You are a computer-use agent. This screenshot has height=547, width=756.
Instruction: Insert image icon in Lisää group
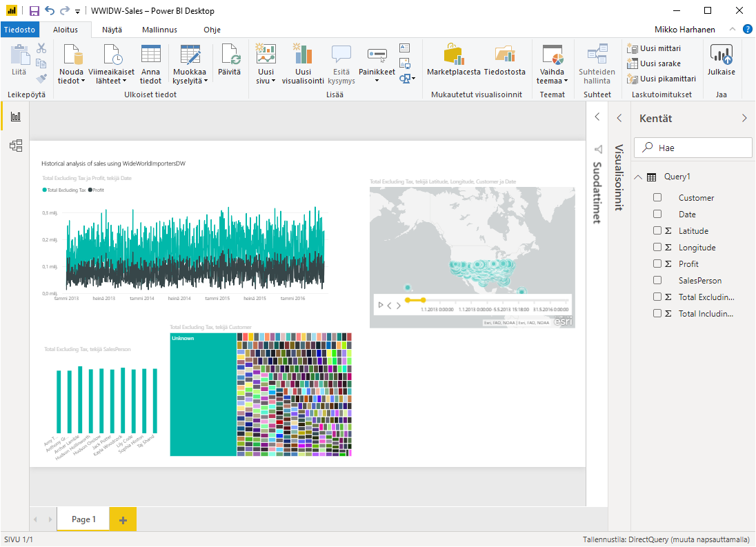(405, 63)
